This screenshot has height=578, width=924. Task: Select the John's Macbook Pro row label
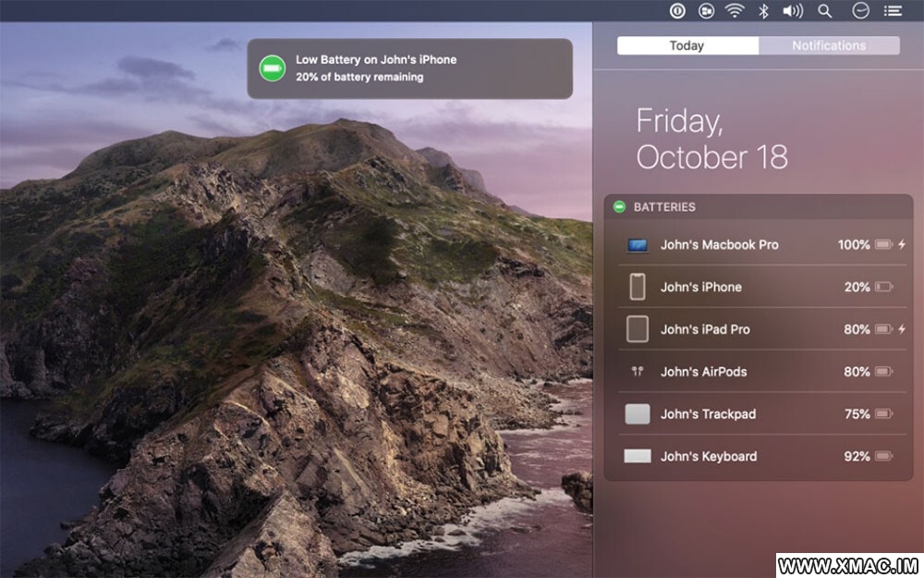[x=720, y=245]
